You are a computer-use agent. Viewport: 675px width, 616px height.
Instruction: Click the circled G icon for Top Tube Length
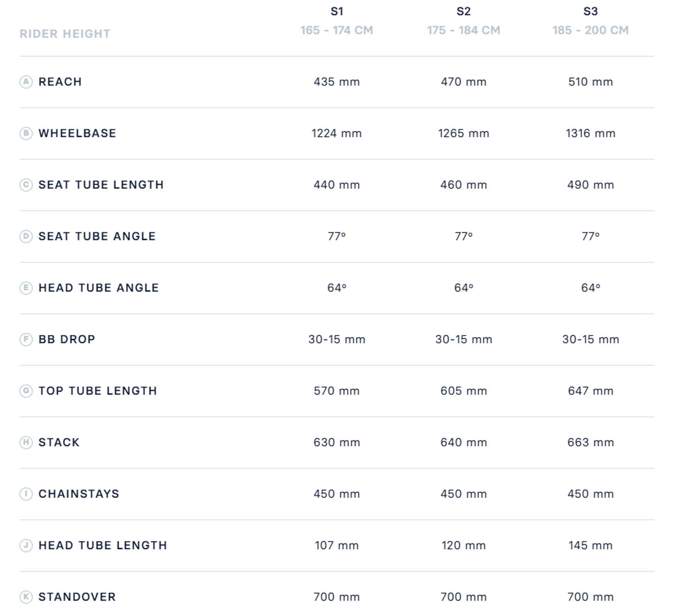click(x=26, y=391)
